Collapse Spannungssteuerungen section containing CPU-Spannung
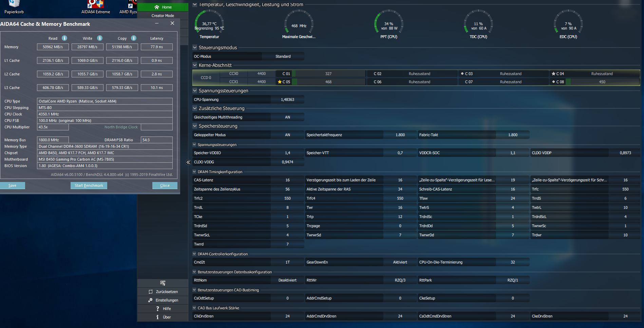This screenshot has width=644, height=328. [195, 91]
